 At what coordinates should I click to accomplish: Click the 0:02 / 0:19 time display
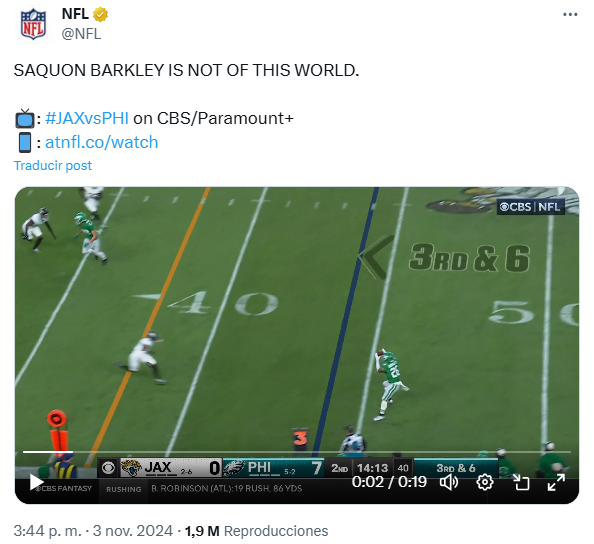(389, 482)
